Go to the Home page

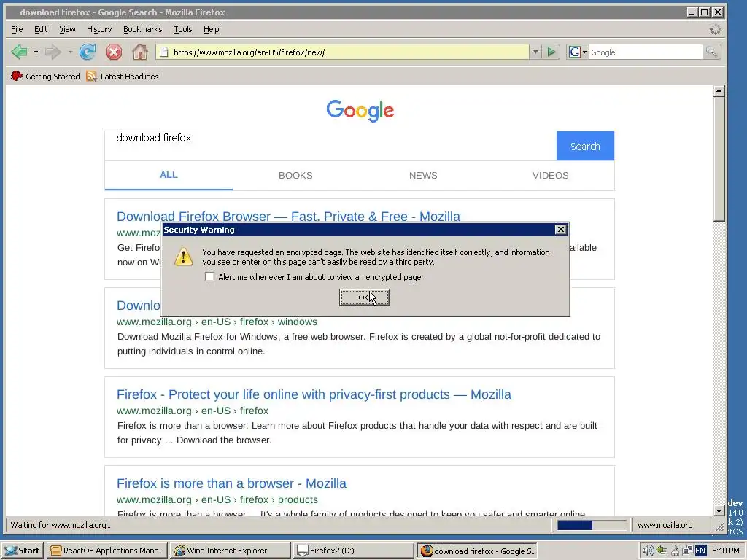click(x=139, y=52)
